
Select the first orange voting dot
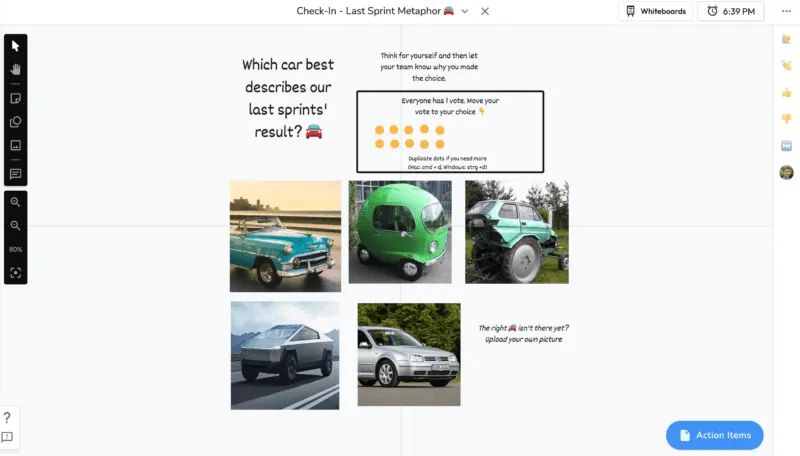(x=380, y=130)
